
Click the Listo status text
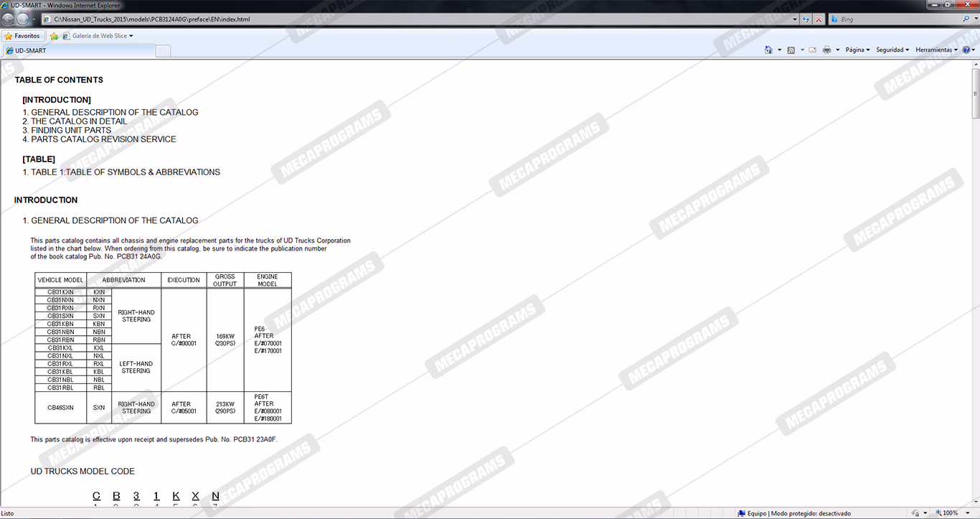pyautogui.click(x=8, y=513)
